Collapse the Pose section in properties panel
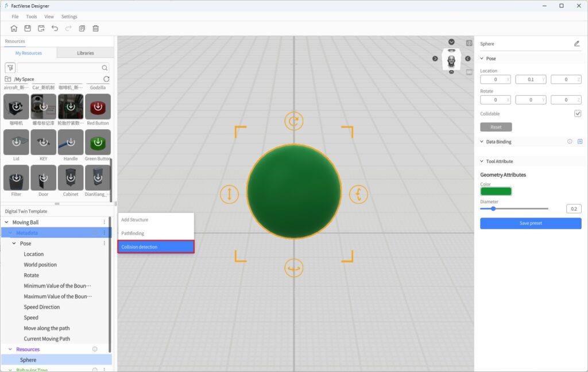 pos(482,59)
